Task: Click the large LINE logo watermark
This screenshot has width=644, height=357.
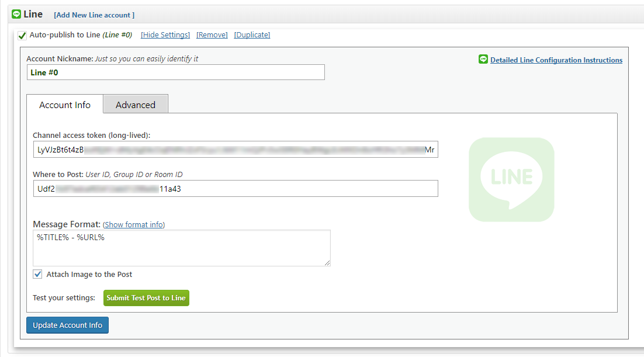Action: [x=511, y=179]
